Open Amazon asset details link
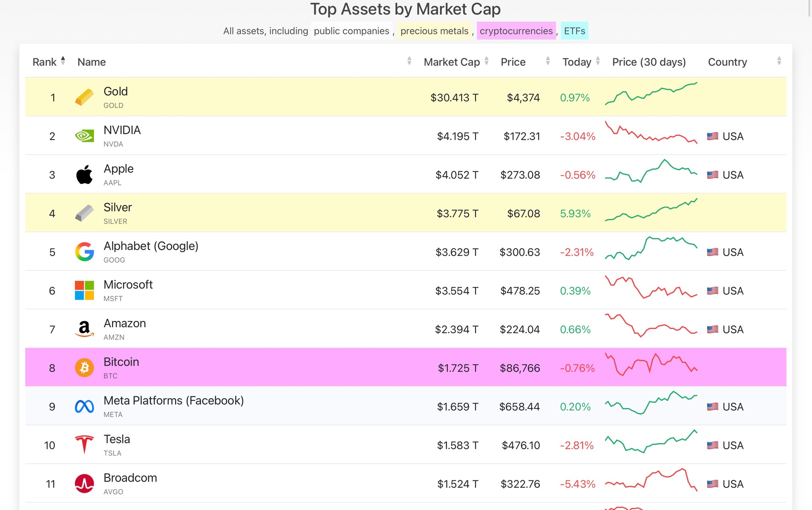This screenshot has width=812, height=510. coord(125,323)
